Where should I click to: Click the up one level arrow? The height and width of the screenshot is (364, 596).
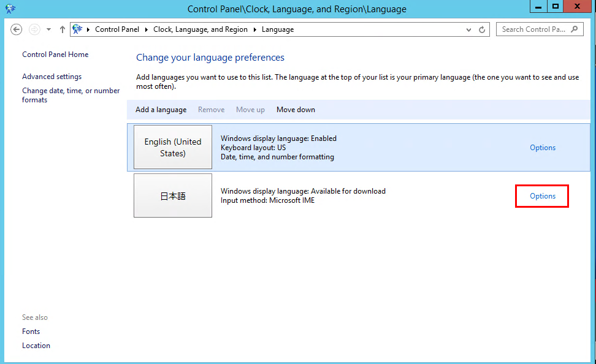point(62,29)
